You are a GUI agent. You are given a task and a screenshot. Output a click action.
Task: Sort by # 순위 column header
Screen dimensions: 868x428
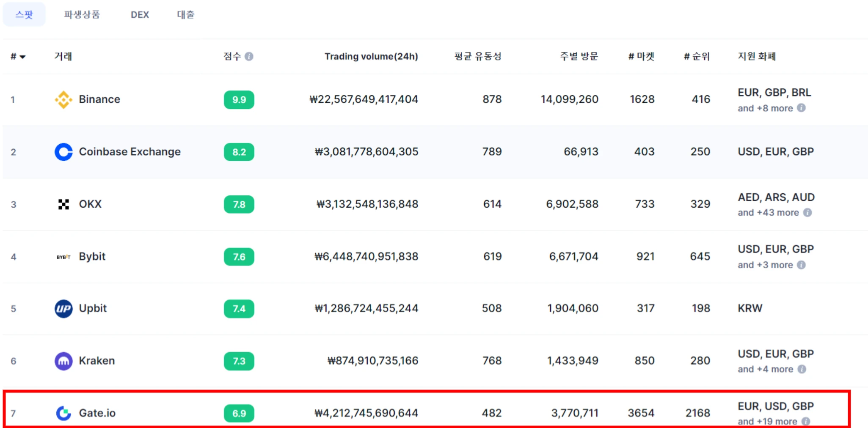697,56
